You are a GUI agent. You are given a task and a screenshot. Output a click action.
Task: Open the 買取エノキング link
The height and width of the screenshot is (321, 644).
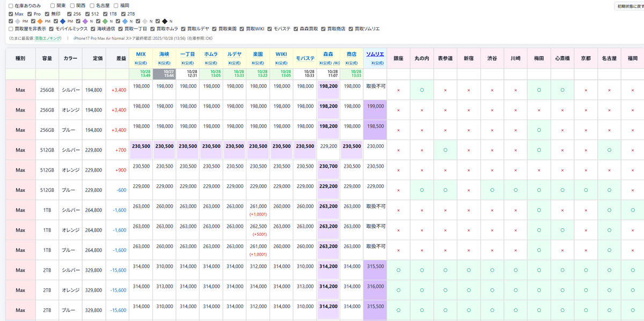pyautogui.click(x=48, y=39)
